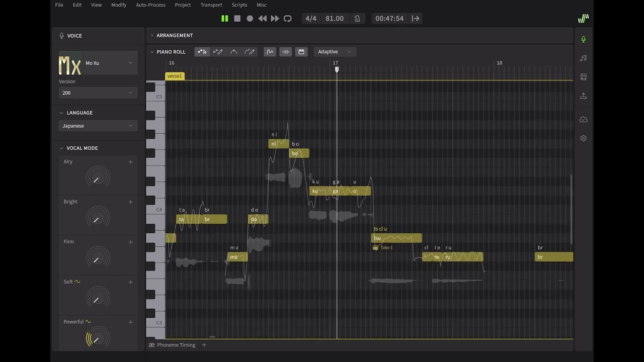Select the pointer note tool
This screenshot has width=644, height=362.
202,52
